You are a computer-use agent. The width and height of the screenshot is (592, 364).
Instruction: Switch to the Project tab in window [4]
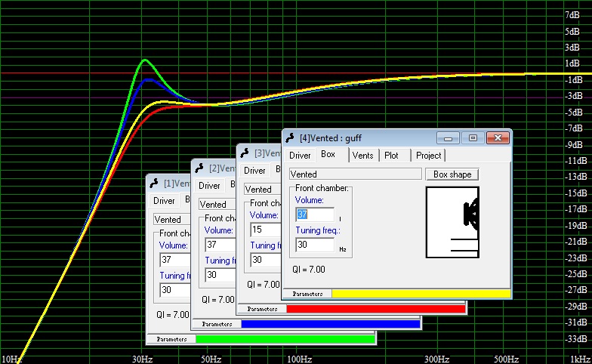click(429, 156)
